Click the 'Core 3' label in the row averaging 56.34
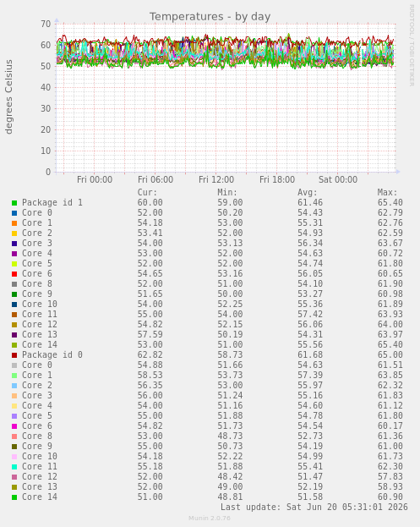This screenshot has width=420, height=527. (x=37, y=244)
